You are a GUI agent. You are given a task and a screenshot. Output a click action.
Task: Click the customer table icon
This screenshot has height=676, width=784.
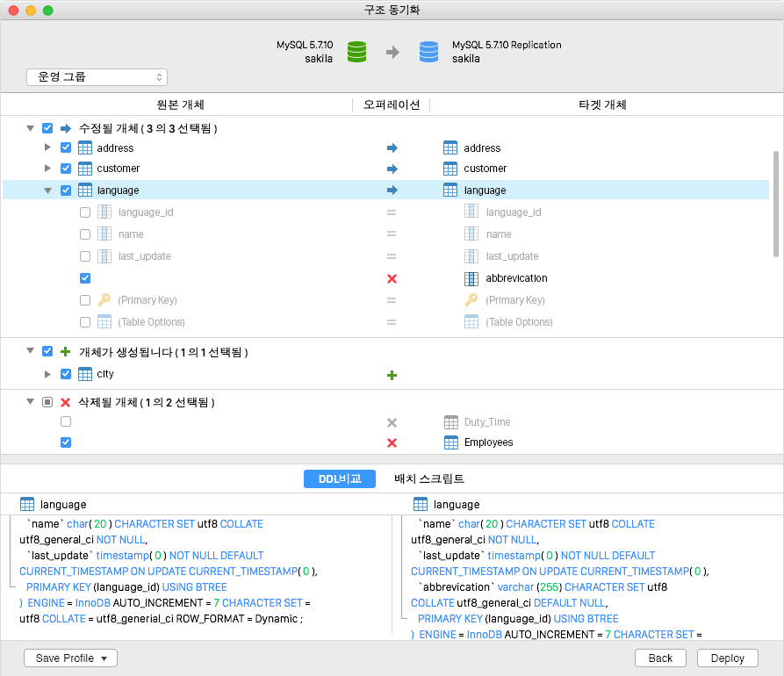(86, 168)
